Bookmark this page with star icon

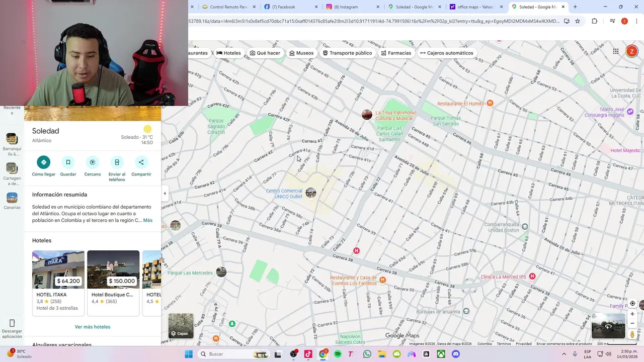[x=578, y=21]
